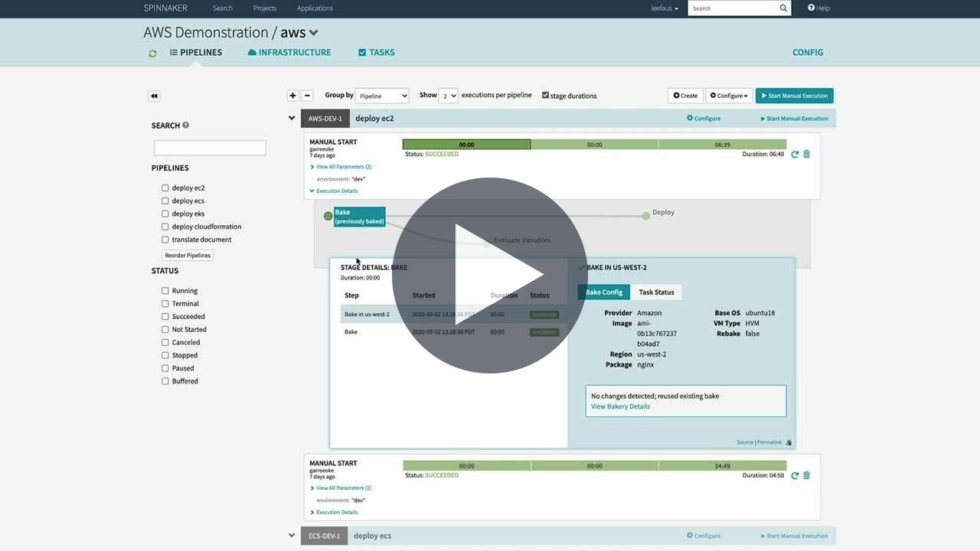Screen dimensions: 980x551
Task: Open the Configure dropdown button
Action: (729, 96)
